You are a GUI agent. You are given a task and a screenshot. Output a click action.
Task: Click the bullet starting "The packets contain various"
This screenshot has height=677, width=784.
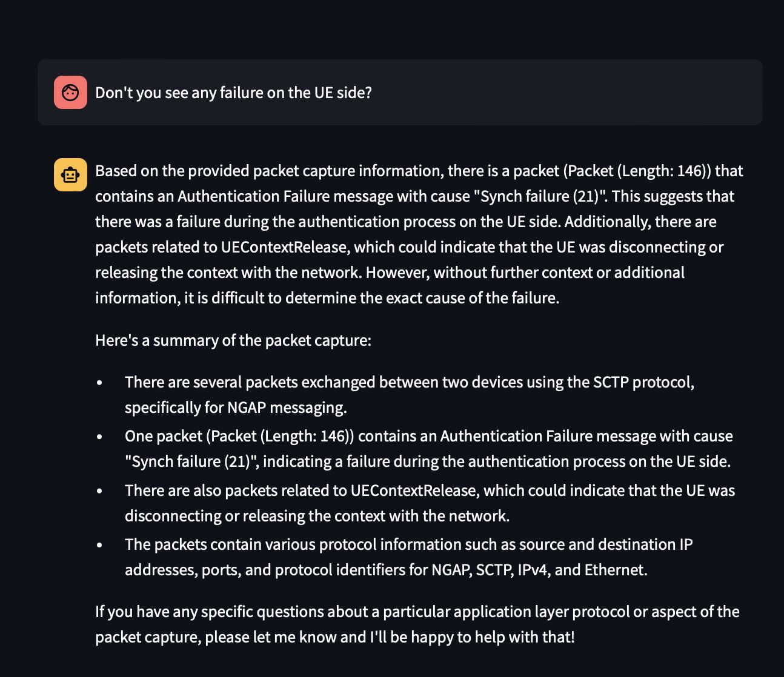(408, 557)
